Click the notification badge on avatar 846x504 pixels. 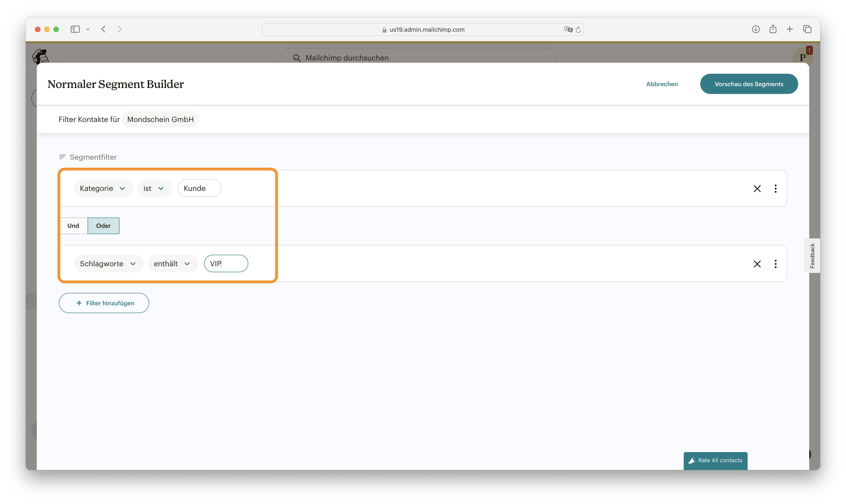tap(809, 50)
